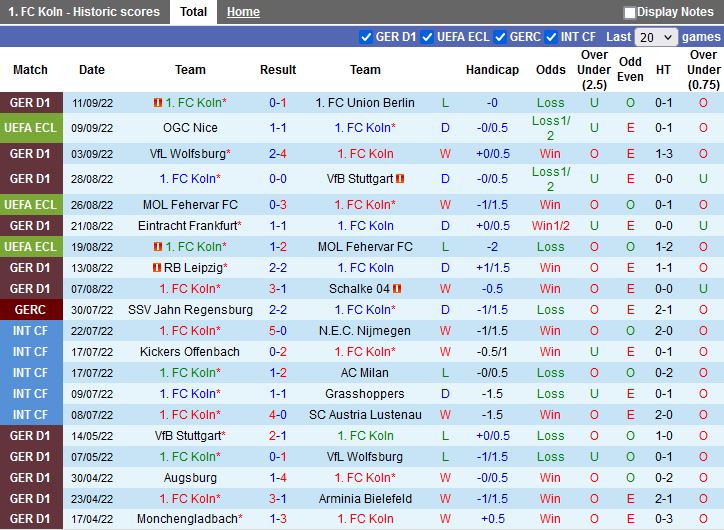This screenshot has width=724, height=530.
Task: Click the Over Under (0.75) column header
Action: point(703,70)
